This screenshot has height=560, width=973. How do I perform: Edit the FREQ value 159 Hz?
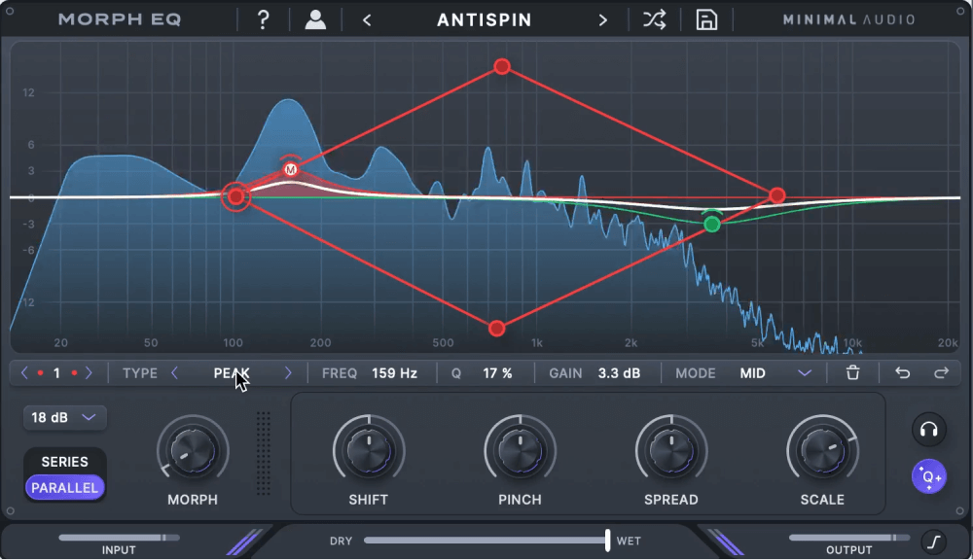(x=394, y=373)
